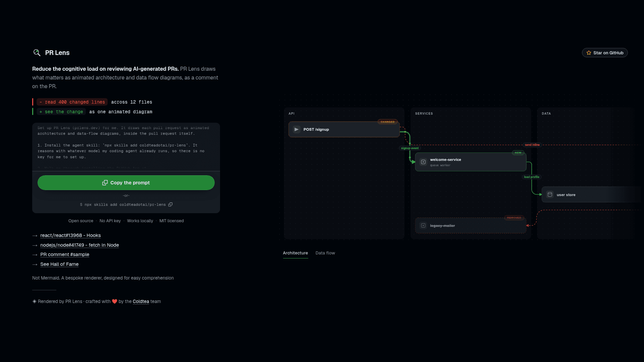The image size is (644, 362).
Task: Select the POST /signup diagram node
Action: (344, 129)
